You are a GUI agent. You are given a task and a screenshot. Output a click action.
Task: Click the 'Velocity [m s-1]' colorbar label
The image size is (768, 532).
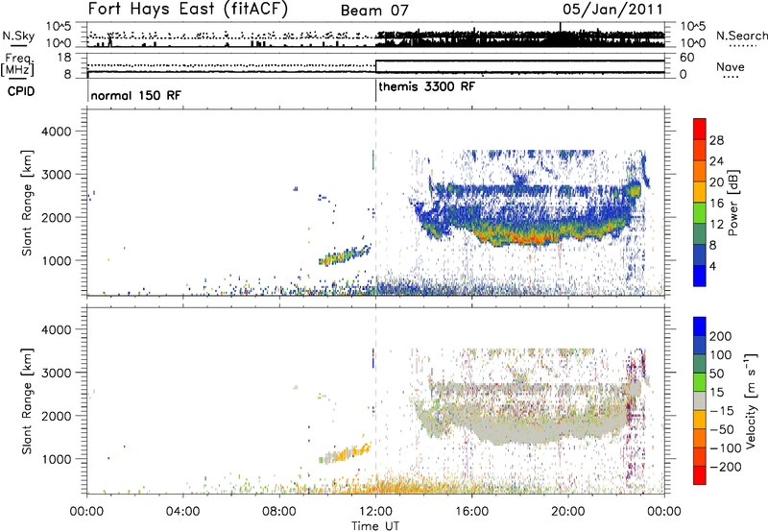[750, 400]
